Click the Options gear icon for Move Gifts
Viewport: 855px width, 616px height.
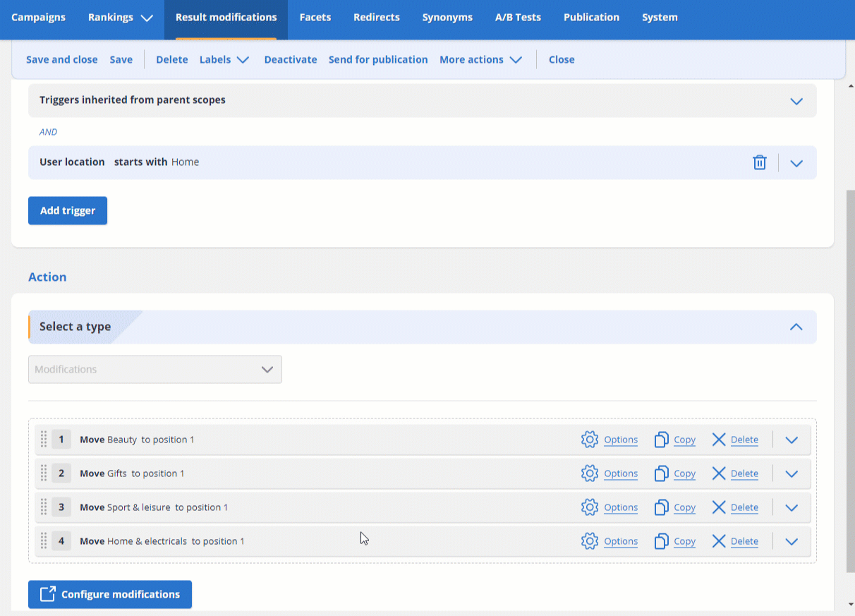point(590,473)
